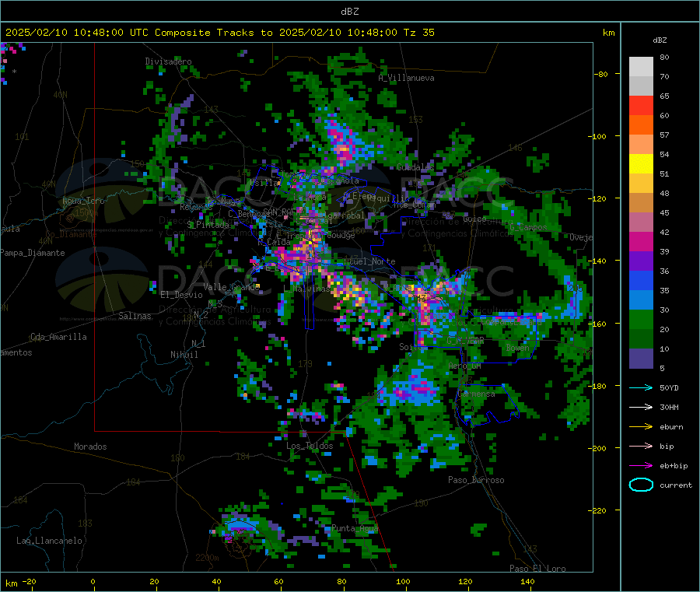This screenshot has width=700, height=592.
Task: Click the Composite Tracks timestamp header text
Action: pyautogui.click(x=219, y=33)
